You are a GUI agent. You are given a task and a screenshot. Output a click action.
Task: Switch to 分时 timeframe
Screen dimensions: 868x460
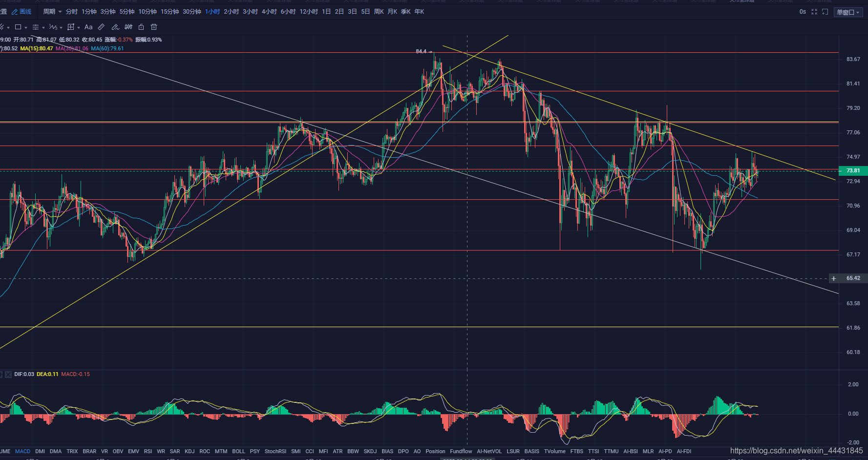[x=71, y=12]
